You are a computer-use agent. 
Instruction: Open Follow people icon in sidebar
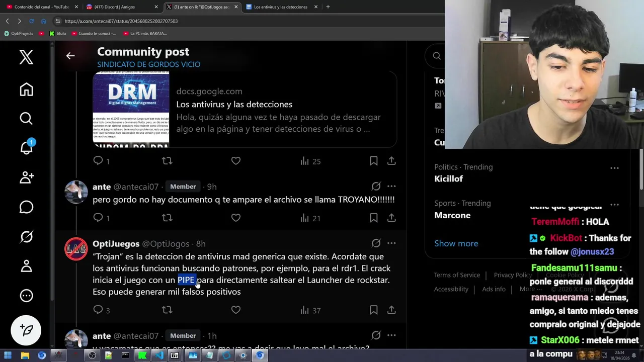(26, 177)
